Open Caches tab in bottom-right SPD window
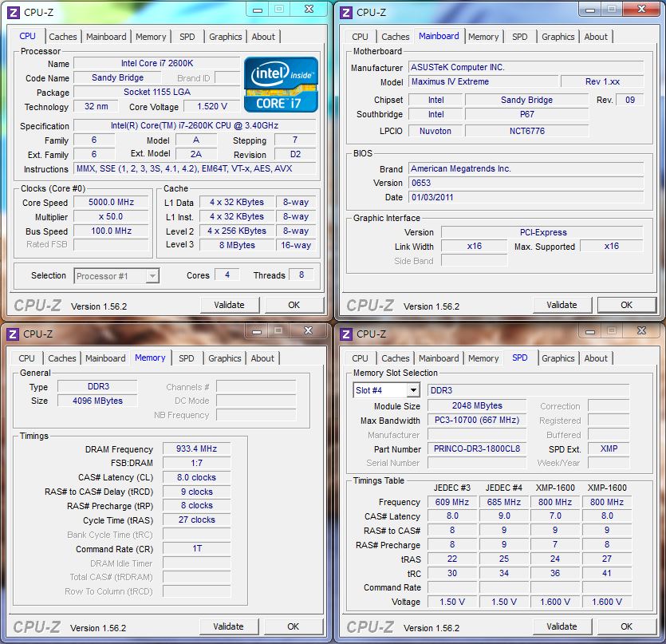This screenshot has width=666, height=644. (396, 358)
